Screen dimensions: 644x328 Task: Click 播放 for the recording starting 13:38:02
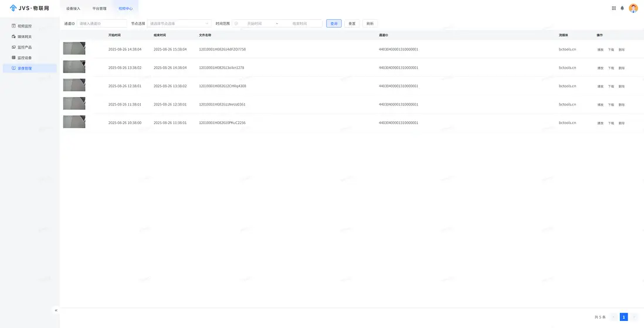click(601, 68)
